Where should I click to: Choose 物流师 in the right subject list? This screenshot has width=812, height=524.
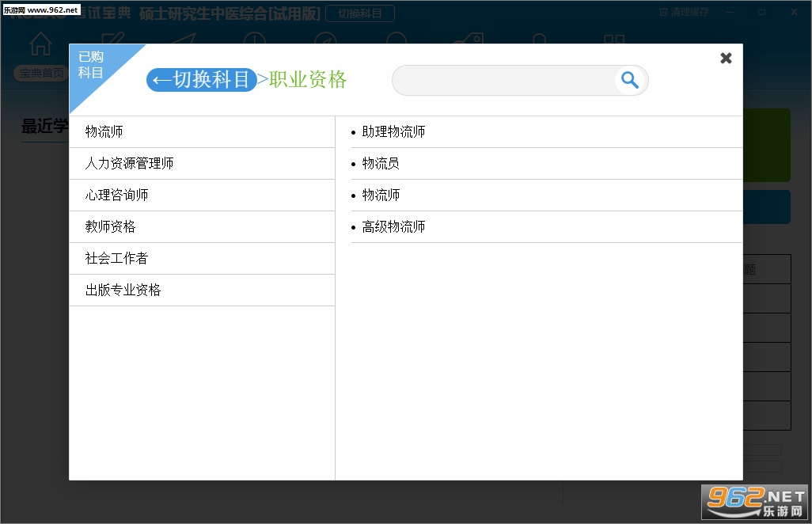pos(546,196)
